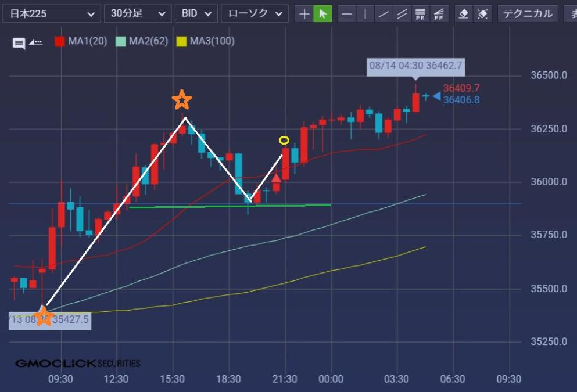The width and height of the screenshot is (577, 392).
Task: Click the teal MA2(62) color swatch
Action: [121, 41]
